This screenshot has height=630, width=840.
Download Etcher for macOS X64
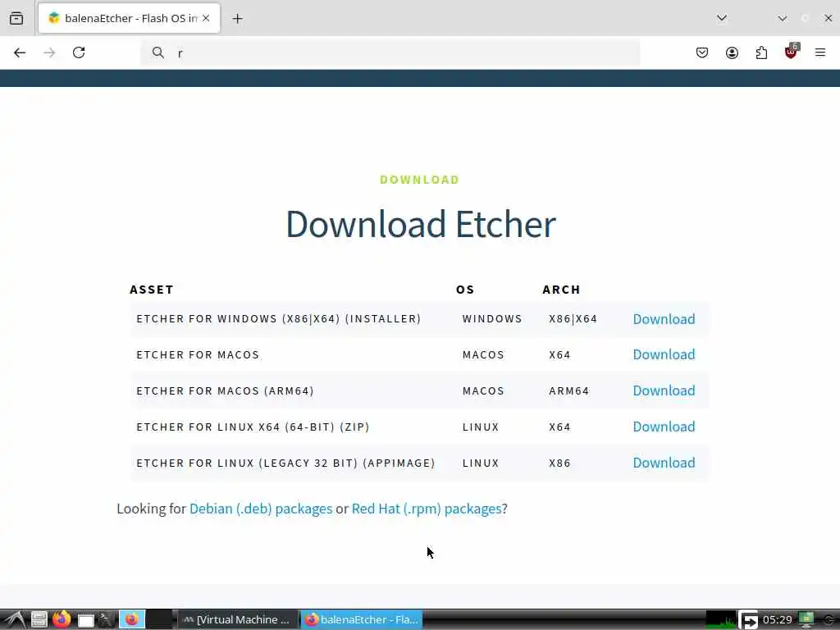[x=664, y=354]
